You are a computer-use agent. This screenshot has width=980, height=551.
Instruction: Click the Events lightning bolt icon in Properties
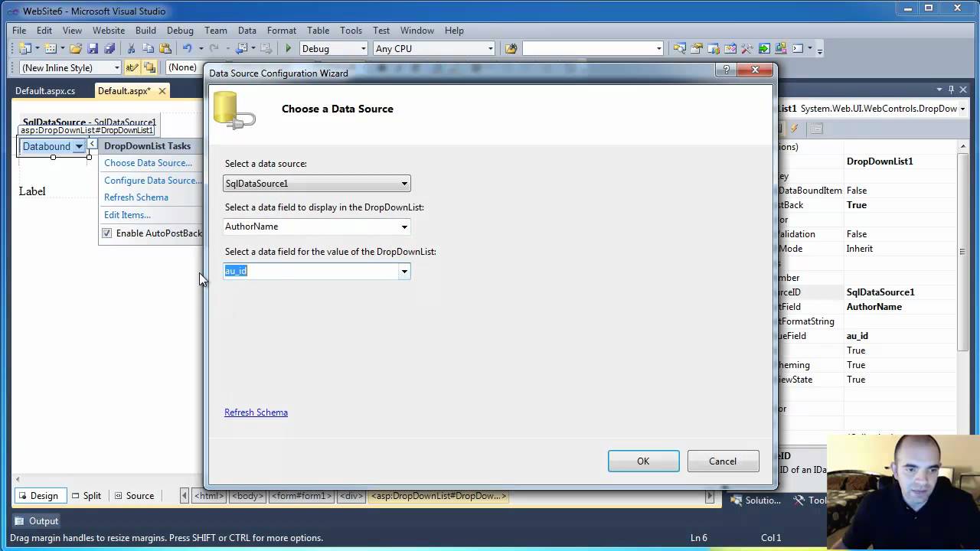click(795, 129)
